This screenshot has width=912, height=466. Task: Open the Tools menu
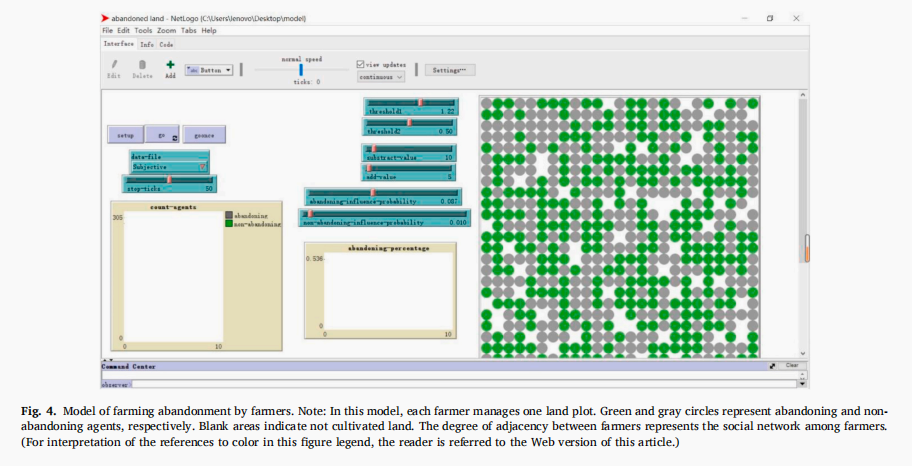pos(143,31)
